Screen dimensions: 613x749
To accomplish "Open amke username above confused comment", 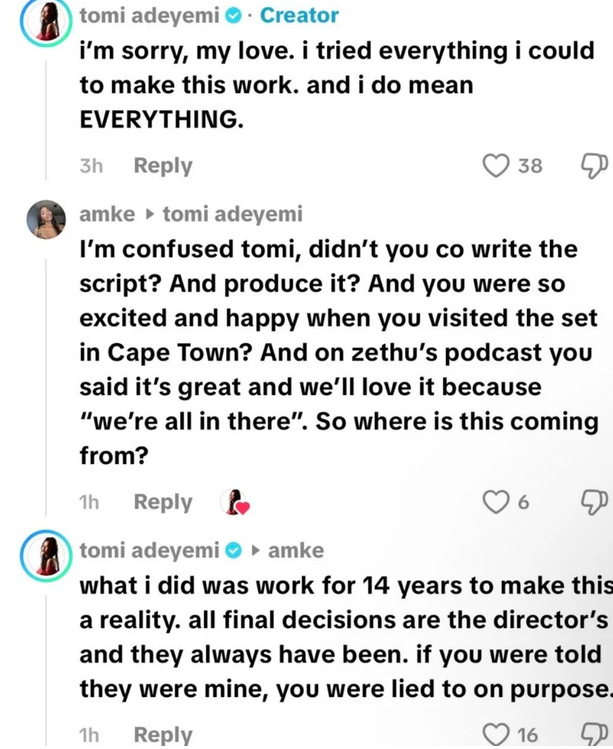I will click(x=107, y=214).
